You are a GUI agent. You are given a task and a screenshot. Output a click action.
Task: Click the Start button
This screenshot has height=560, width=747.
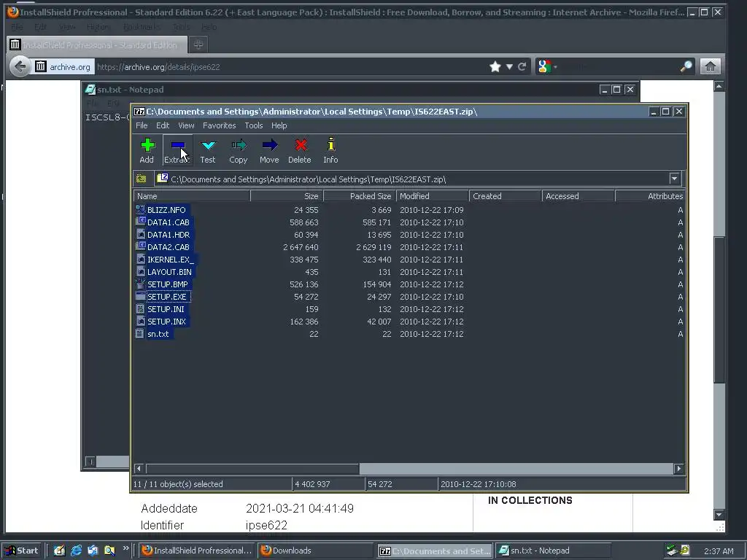point(23,551)
